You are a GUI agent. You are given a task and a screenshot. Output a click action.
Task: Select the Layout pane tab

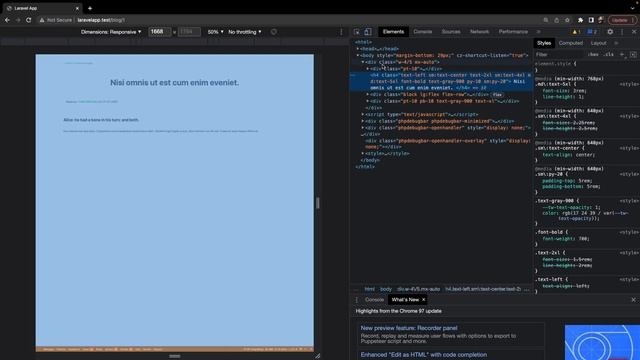[x=598, y=43]
